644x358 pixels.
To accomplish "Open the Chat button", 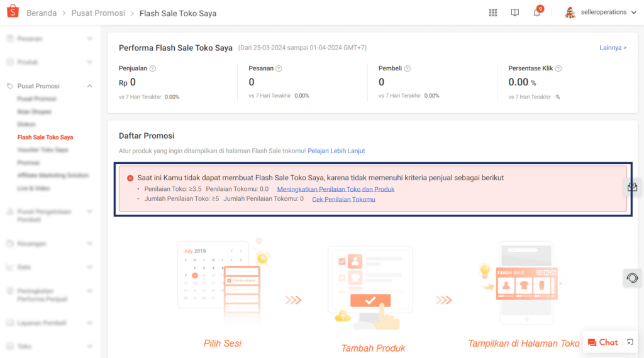I will [603, 342].
